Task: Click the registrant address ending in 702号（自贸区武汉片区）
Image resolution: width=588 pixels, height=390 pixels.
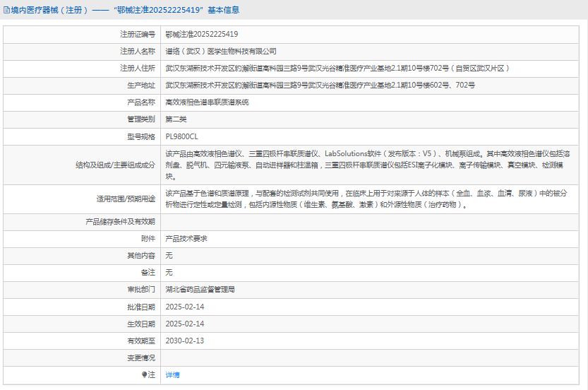Action: pos(337,69)
